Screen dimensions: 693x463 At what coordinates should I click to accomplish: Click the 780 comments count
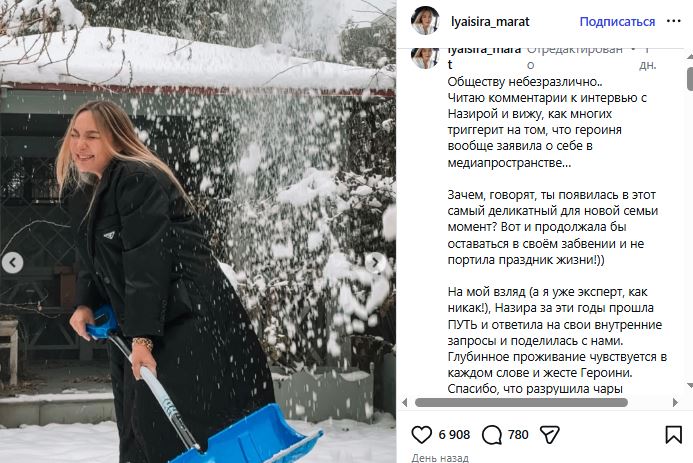518,435
